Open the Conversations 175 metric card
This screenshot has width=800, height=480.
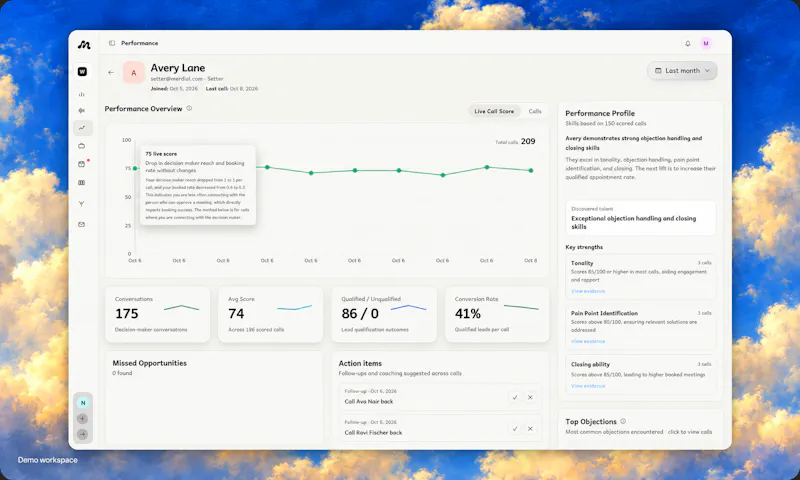158,314
